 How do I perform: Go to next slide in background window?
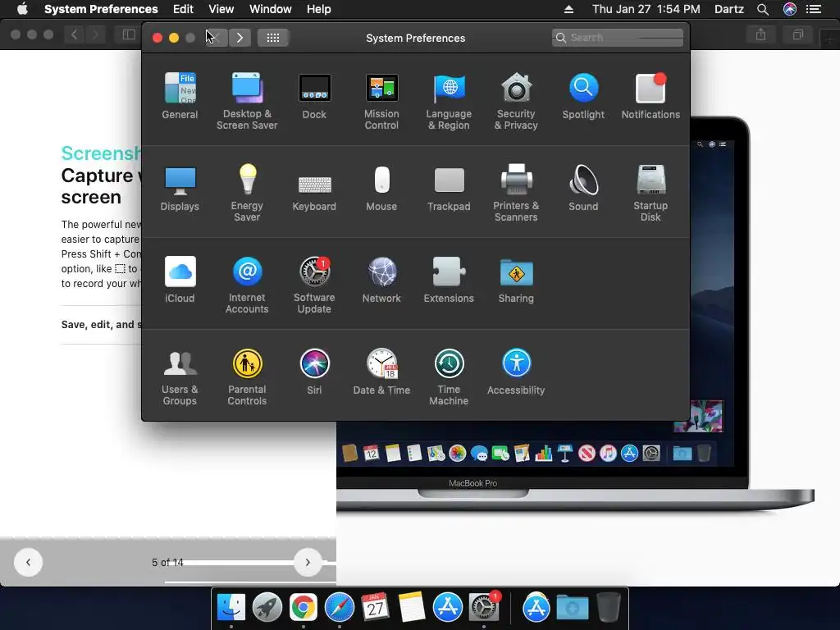coord(308,562)
